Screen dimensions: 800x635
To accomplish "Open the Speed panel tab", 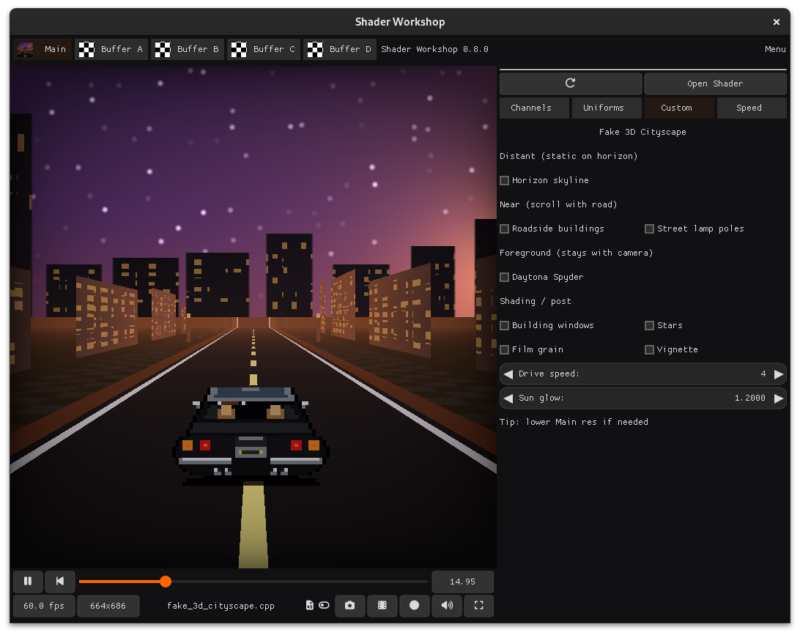I will pos(752,108).
